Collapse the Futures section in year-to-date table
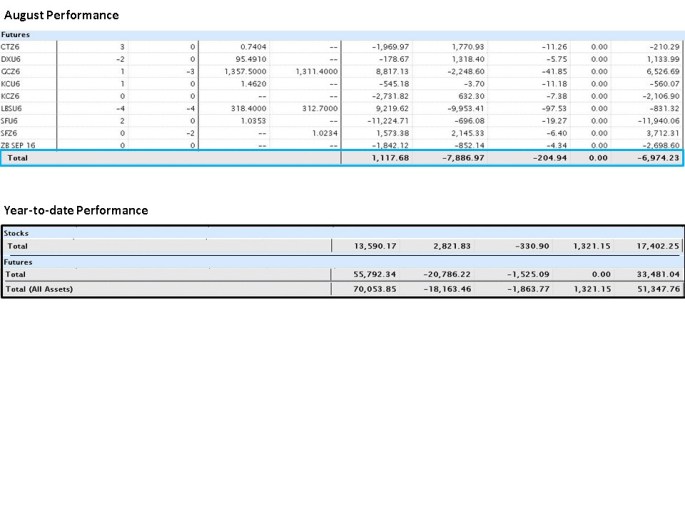This screenshot has width=685, height=513. [19, 262]
